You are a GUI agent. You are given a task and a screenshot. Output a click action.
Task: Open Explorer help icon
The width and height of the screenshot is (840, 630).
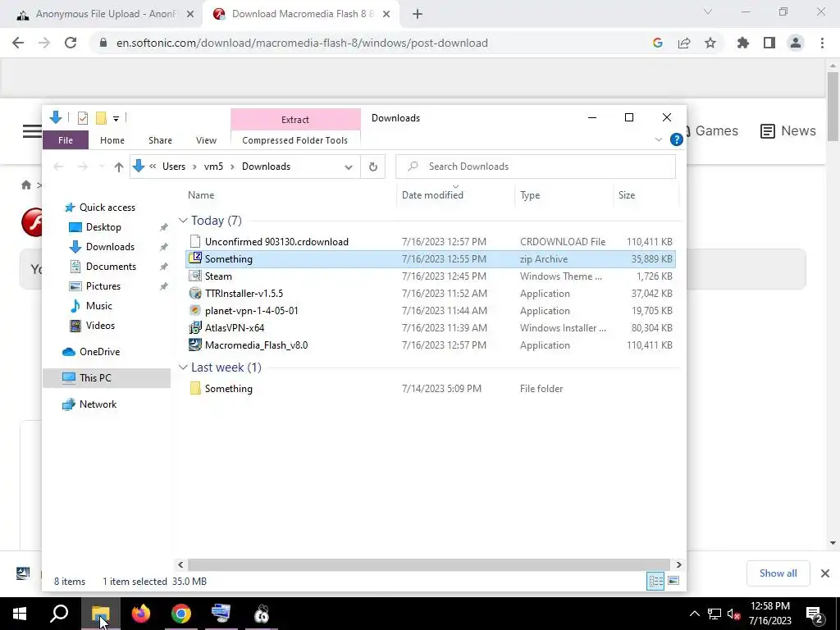pos(676,139)
